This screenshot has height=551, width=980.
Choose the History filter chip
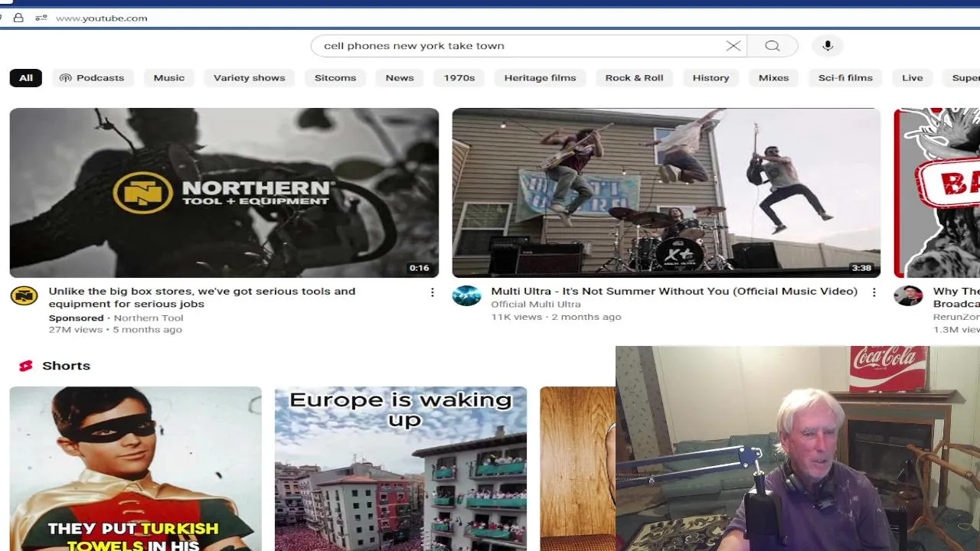(x=711, y=78)
